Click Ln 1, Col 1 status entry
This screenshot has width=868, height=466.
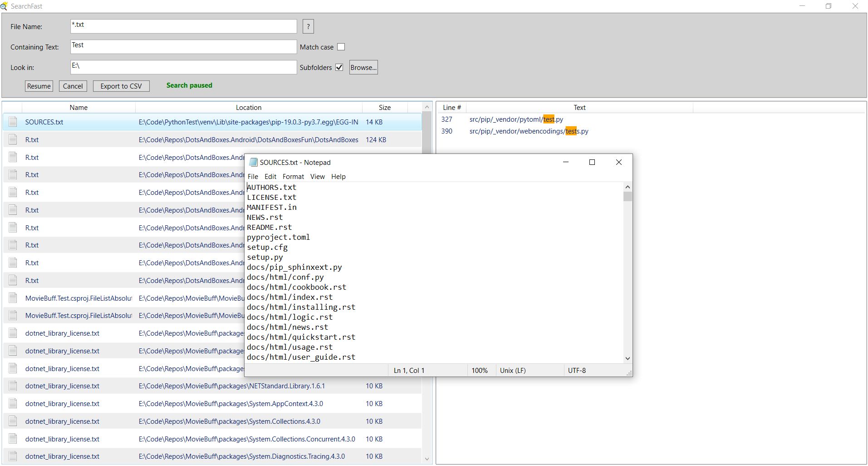point(409,371)
